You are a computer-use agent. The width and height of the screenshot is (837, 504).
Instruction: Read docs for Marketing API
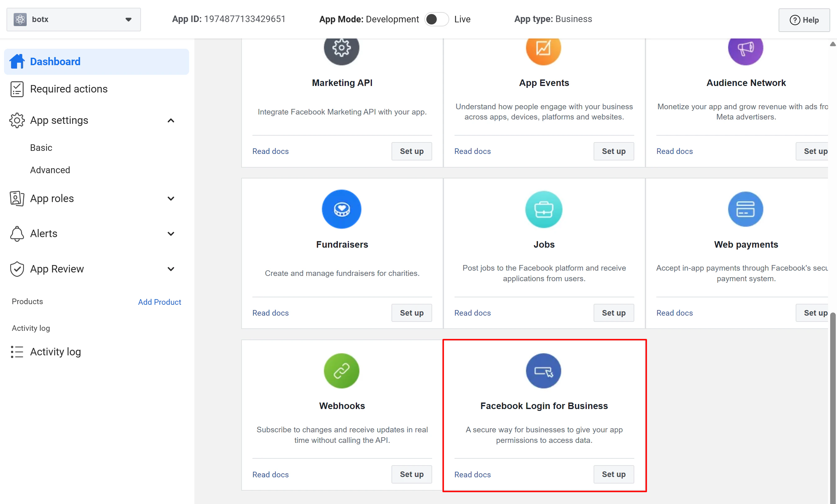coord(270,151)
